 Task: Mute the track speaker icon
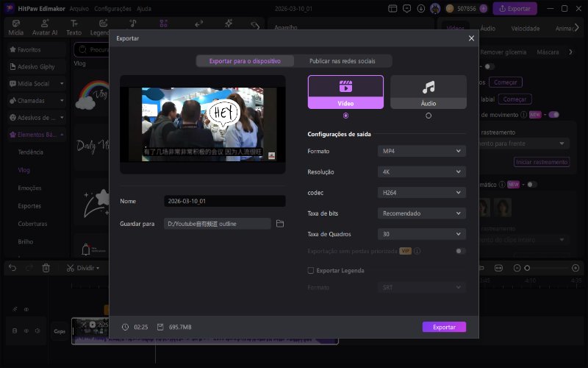[37, 330]
